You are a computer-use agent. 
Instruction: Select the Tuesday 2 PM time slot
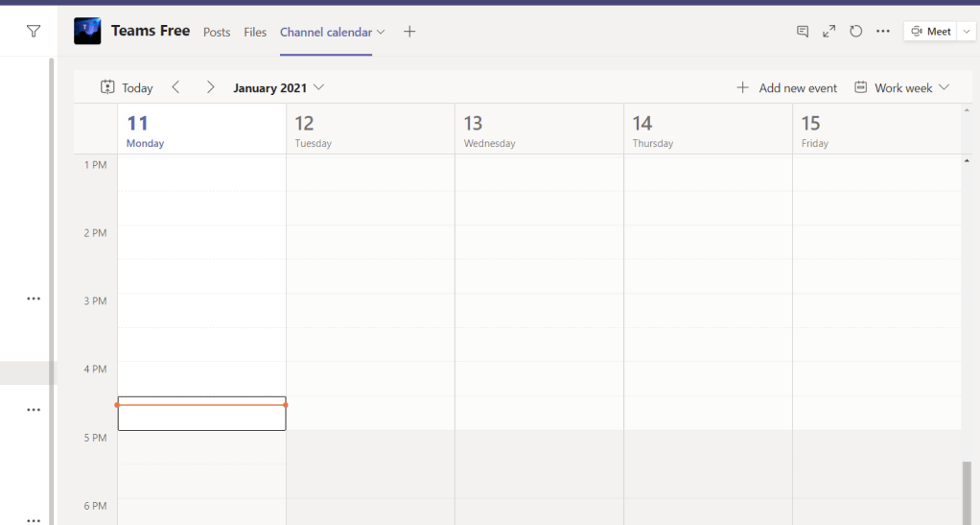pyautogui.click(x=370, y=242)
